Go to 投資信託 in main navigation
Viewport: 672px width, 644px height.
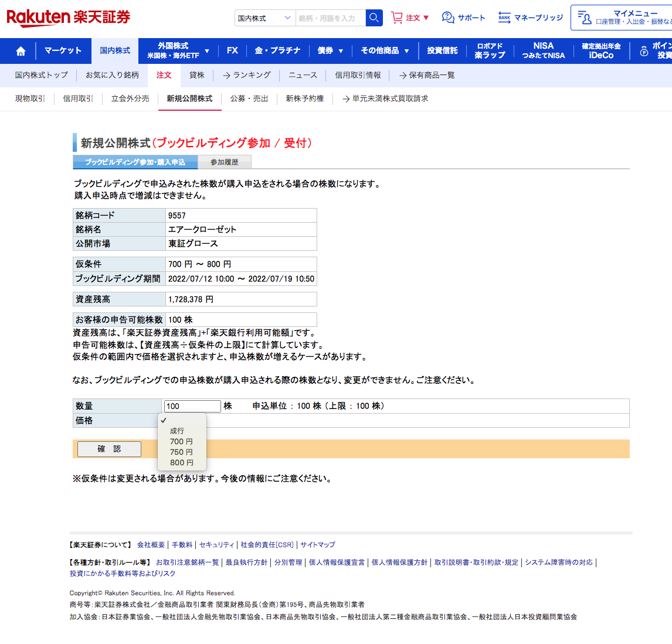442,51
